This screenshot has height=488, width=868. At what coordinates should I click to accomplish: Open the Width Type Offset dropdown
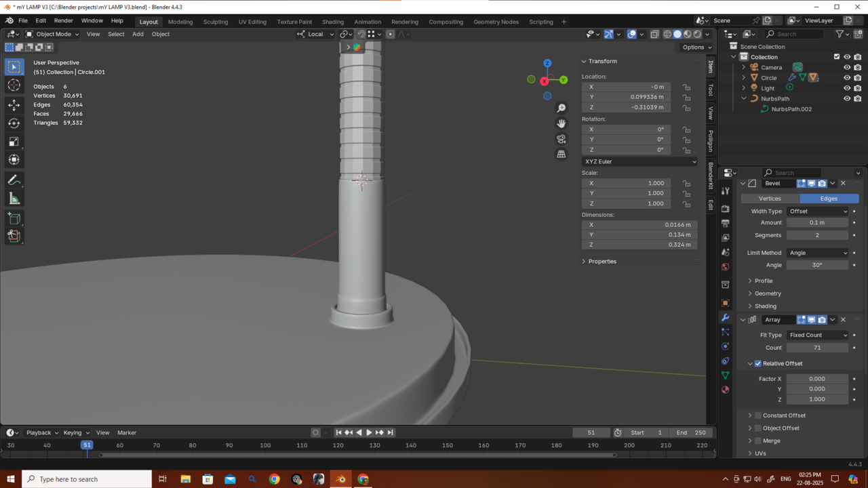click(817, 211)
